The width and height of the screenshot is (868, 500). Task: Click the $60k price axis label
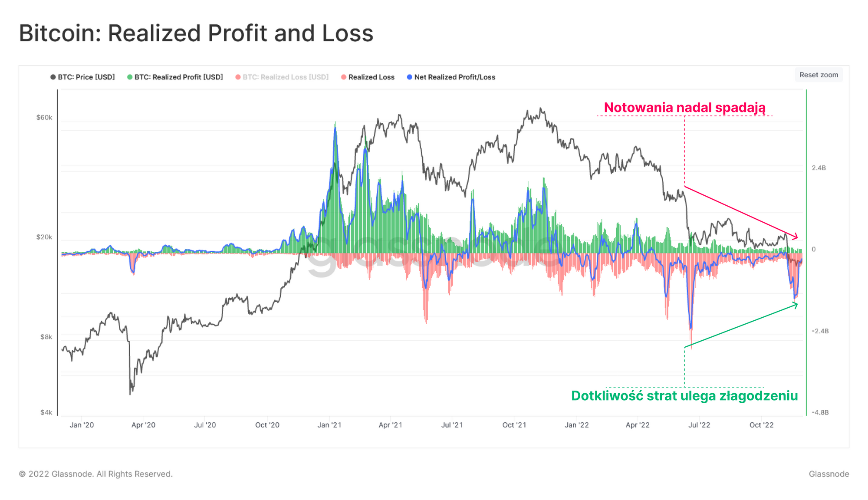pyautogui.click(x=44, y=117)
